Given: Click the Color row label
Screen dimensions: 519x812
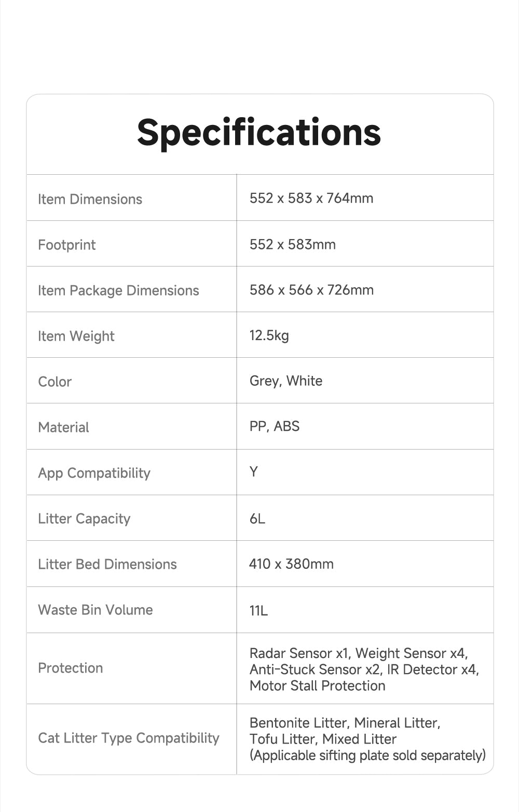Looking at the screenshot, I should click(55, 382).
